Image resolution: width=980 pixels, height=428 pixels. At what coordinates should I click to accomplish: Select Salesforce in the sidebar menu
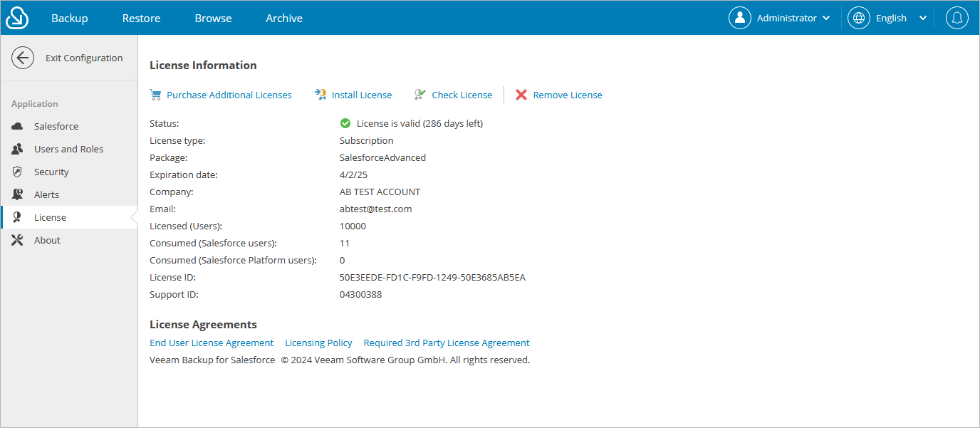click(69, 126)
